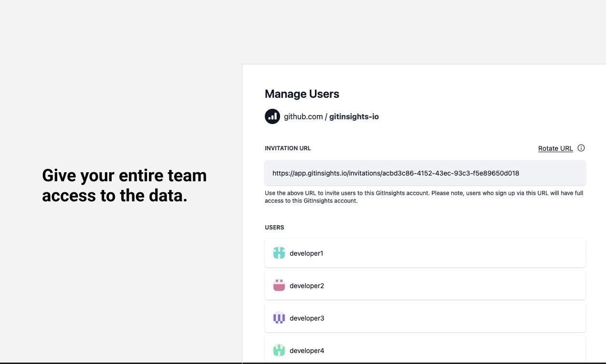Click the GitInsights logo icon near github.com

point(272,116)
